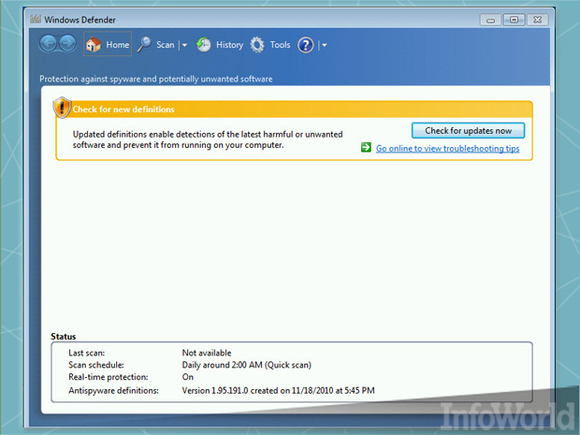Click the 'Windows Defender' title text
The height and width of the screenshot is (435, 580).
point(80,20)
